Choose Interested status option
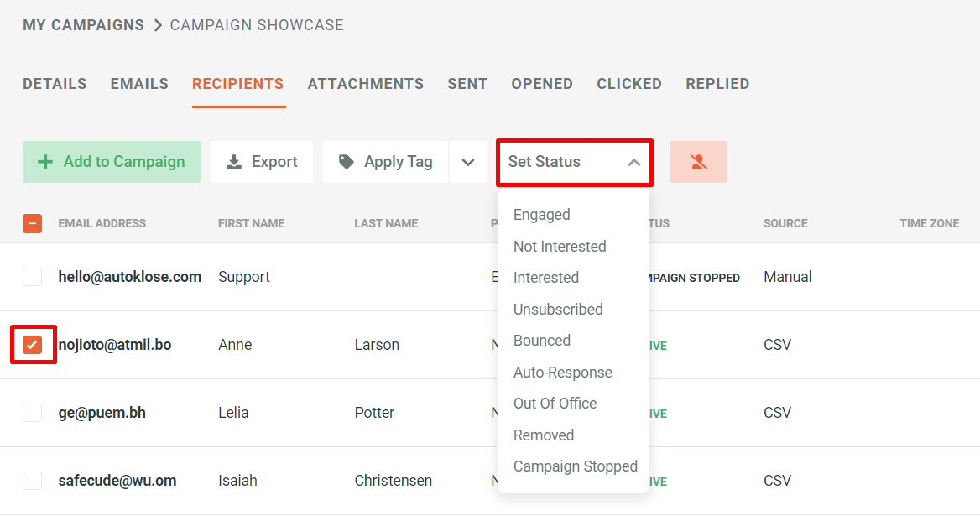Image resolution: width=980 pixels, height=516 pixels. pos(546,278)
